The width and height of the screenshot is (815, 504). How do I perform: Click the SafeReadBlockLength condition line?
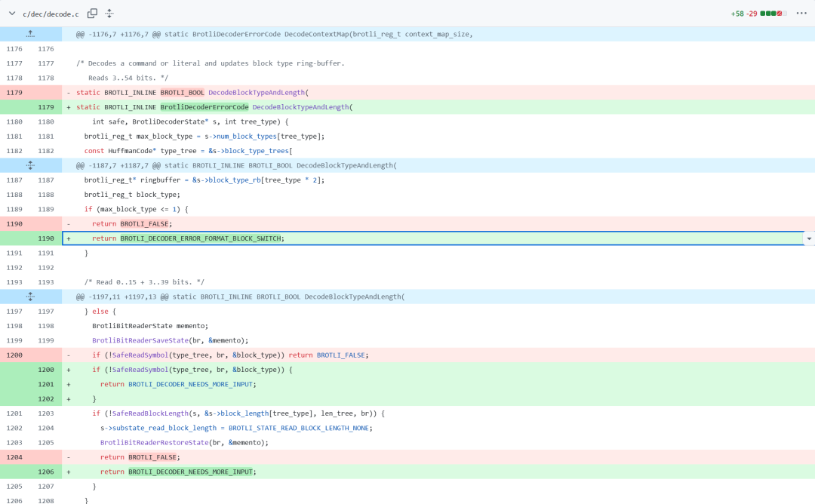coord(238,413)
